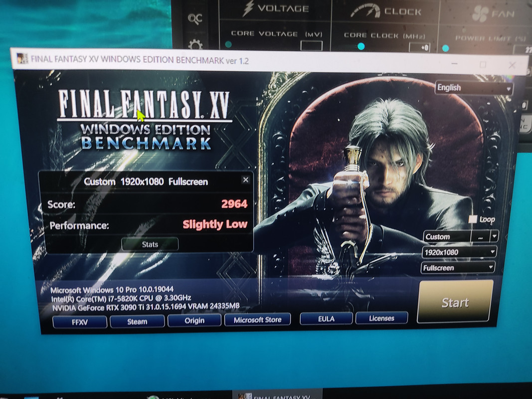Click the benchmark window title bar icon
Image resolution: width=532 pixels, height=399 pixels.
coord(22,58)
